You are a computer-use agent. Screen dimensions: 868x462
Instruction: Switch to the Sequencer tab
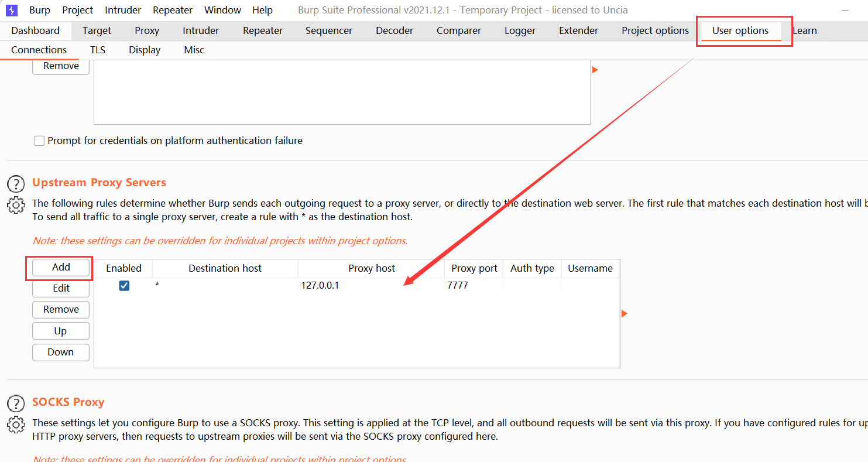point(329,30)
